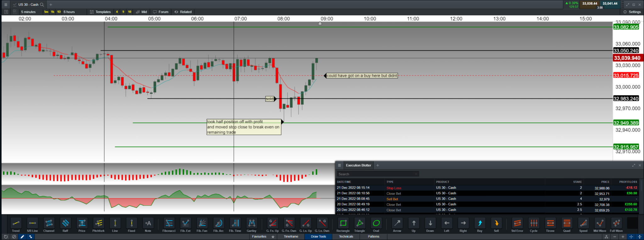
Task: Open the 6 hours range dropdown
Action: pyautogui.click(x=69, y=12)
